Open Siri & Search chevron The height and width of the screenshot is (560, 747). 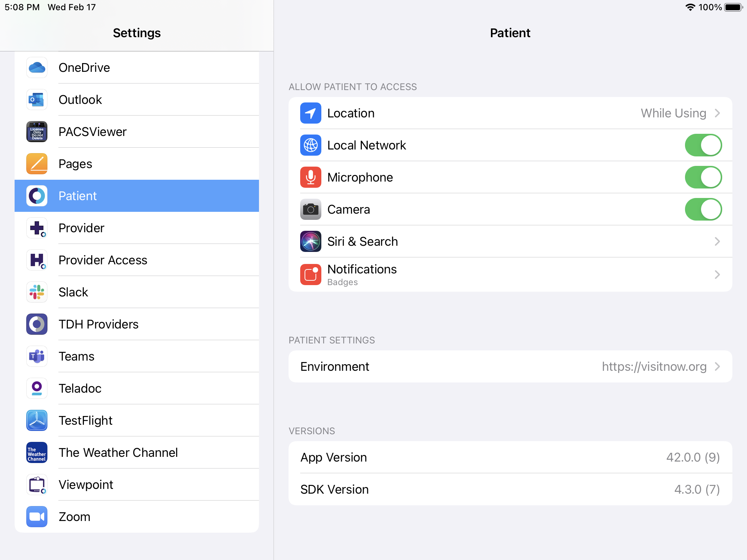click(717, 241)
